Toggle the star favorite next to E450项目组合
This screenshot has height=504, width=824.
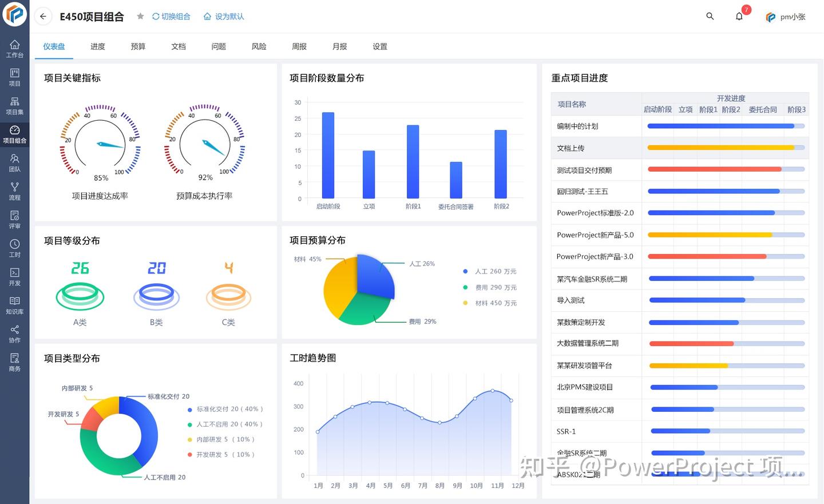tap(140, 17)
